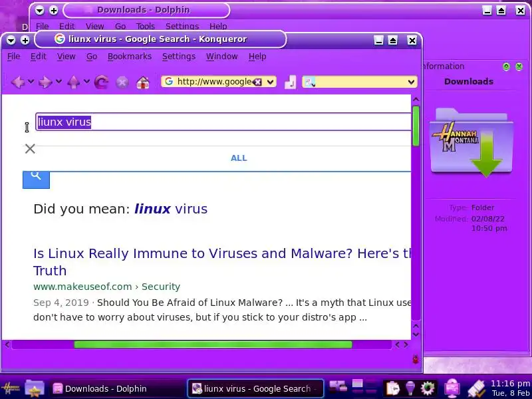The height and width of the screenshot is (399, 532).
Task: Click the scroll-right arrow of horizontal scrollbar
Action: click(406, 344)
